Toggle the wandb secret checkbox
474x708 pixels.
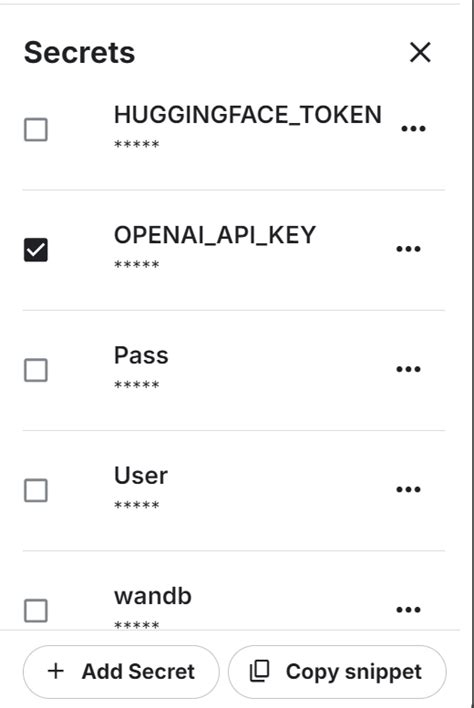[36, 610]
